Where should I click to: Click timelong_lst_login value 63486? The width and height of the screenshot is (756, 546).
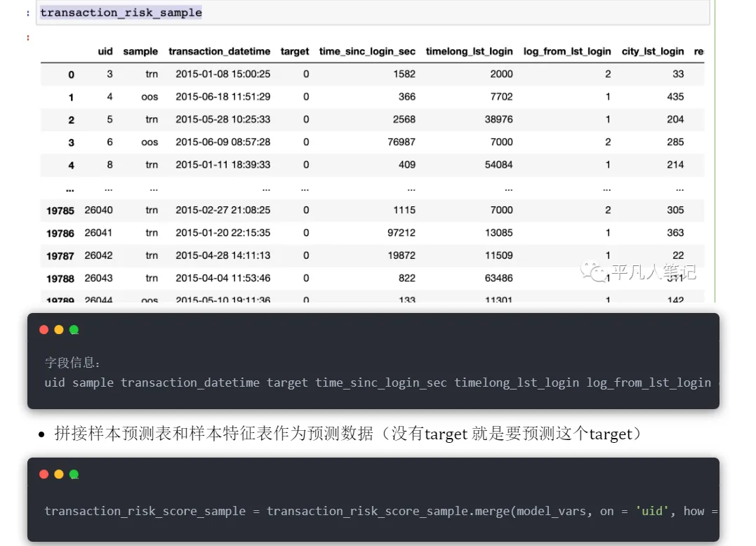coord(499,278)
